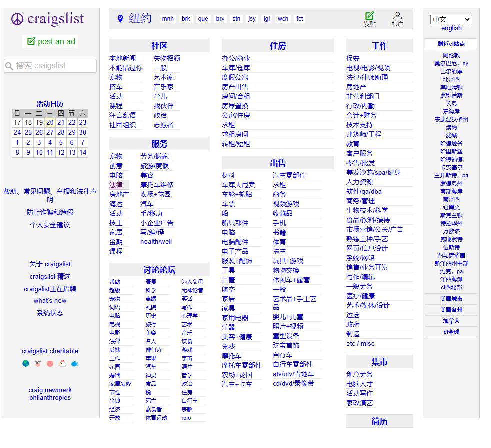Click the post an ad pencil icon
Image resolution: width=491 pixels, height=448 pixels.
pyautogui.click(x=31, y=41)
